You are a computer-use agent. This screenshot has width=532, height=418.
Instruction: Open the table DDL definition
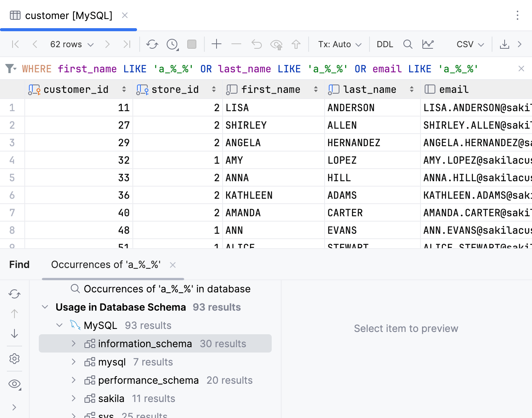pyautogui.click(x=385, y=44)
